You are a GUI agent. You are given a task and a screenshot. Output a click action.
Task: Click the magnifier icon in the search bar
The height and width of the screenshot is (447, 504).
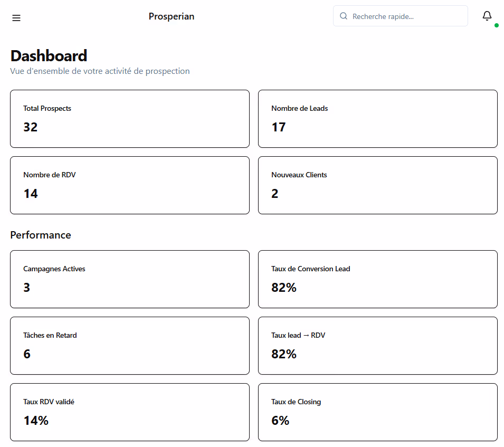[x=343, y=16]
